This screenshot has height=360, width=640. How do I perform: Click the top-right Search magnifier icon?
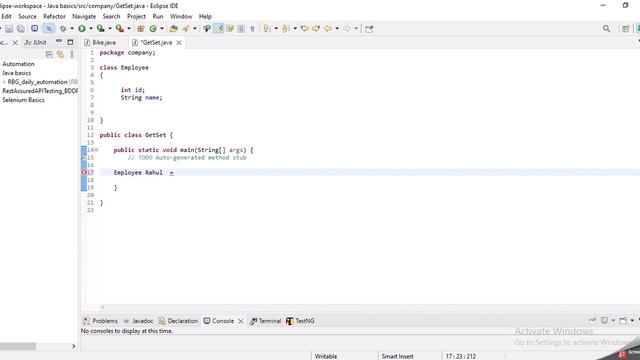click(607, 29)
